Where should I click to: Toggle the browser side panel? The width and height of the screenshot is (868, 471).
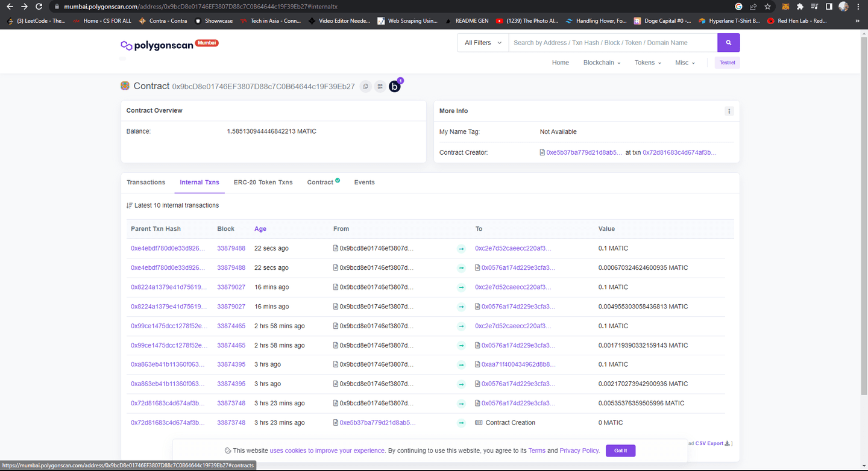pos(829,7)
